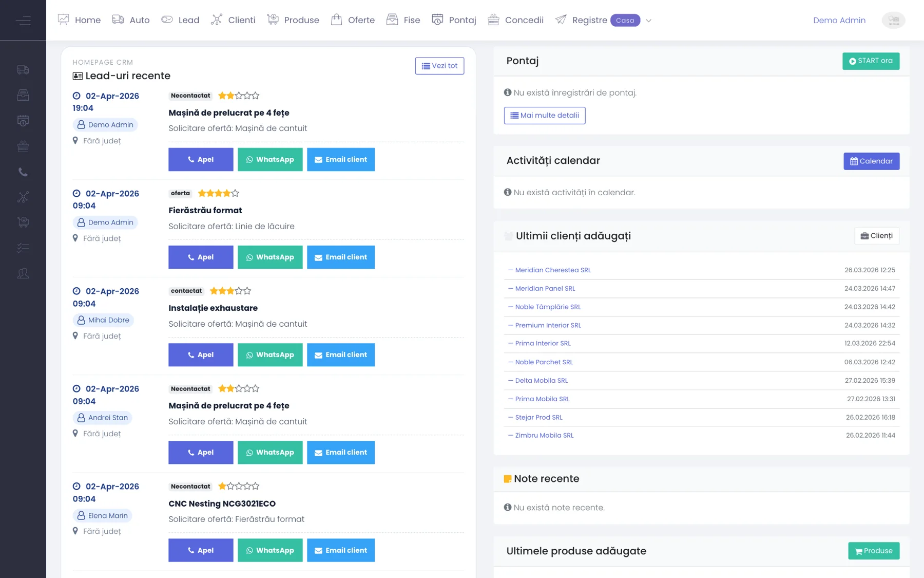Screen dimensions: 924x578
Task: Open the Pontaj menu item
Action: [x=454, y=20]
